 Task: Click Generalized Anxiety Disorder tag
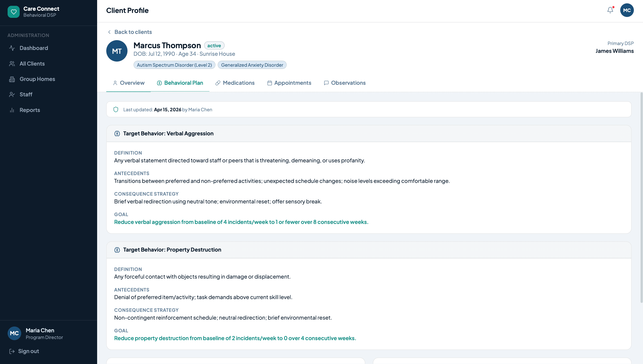pos(252,65)
